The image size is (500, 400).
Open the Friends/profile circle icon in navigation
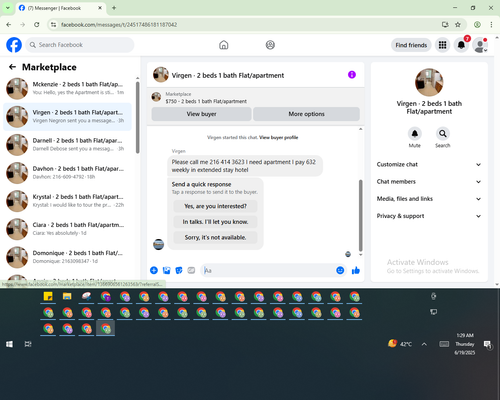click(x=270, y=45)
